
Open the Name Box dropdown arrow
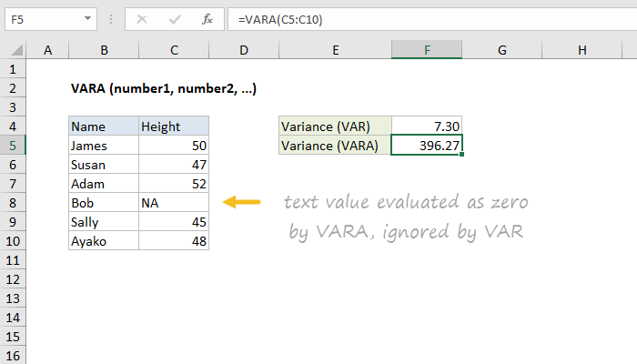[87, 19]
